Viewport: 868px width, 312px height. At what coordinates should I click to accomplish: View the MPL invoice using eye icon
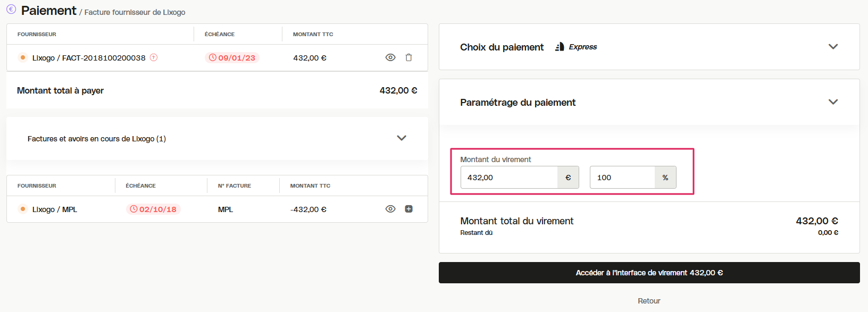pyautogui.click(x=390, y=209)
